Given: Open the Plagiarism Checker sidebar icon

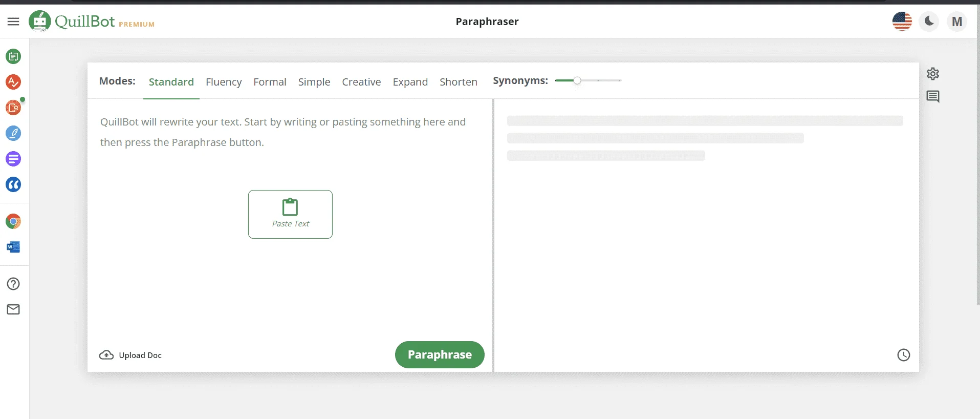Looking at the screenshot, I should 13,108.
